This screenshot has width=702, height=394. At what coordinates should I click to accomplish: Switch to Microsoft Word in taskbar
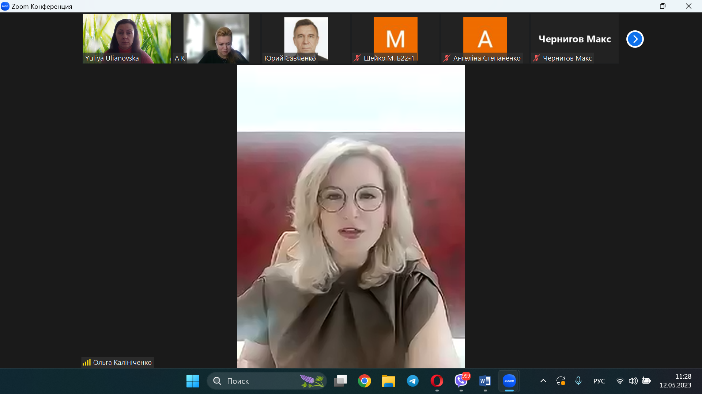pyautogui.click(x=485, y=381)
